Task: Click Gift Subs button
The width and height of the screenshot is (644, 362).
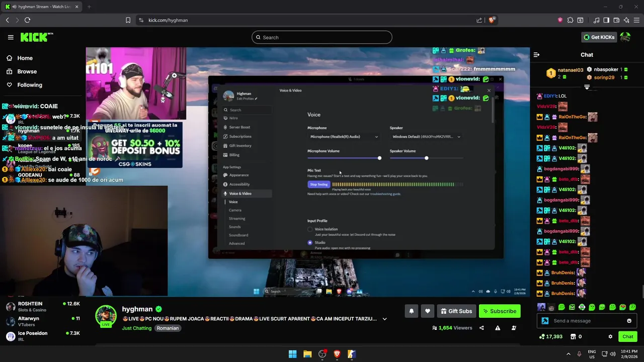Action: (456, 311)
